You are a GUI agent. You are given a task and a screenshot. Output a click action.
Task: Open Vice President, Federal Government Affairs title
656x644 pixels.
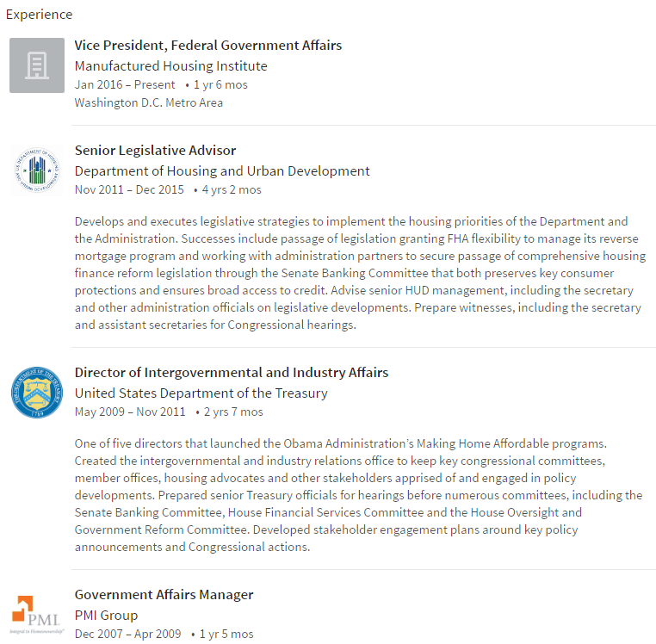point(208,45)
